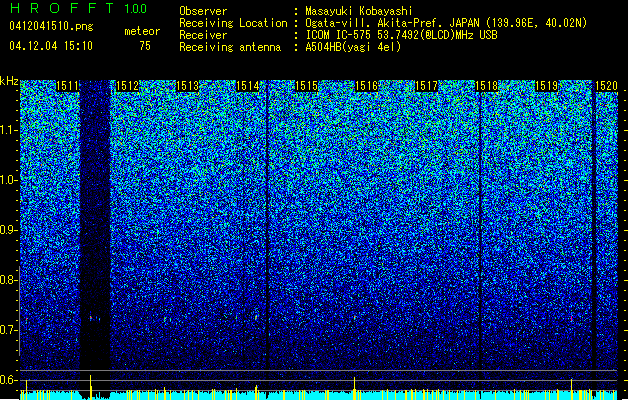Image resolution: width=629 pixels, height=400 pixels.
Task: Click the meteor echo inside the dark band
Action: click(91, 318)
